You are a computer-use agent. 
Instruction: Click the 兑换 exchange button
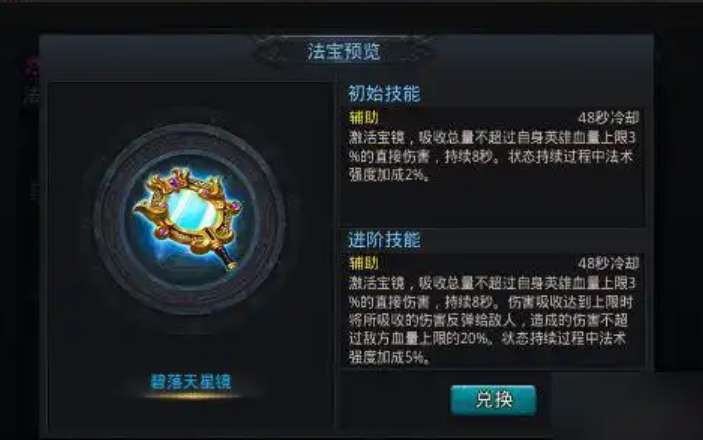[493, 400]
